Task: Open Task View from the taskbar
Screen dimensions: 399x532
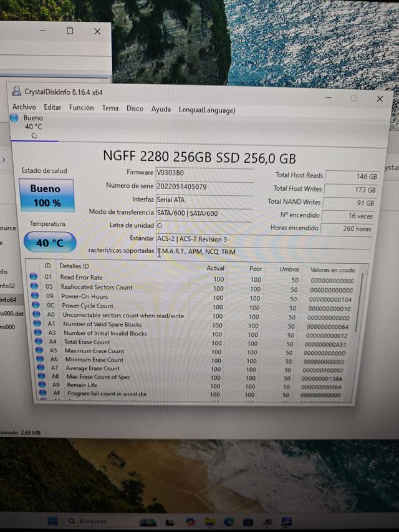Action: pos(170,522)
